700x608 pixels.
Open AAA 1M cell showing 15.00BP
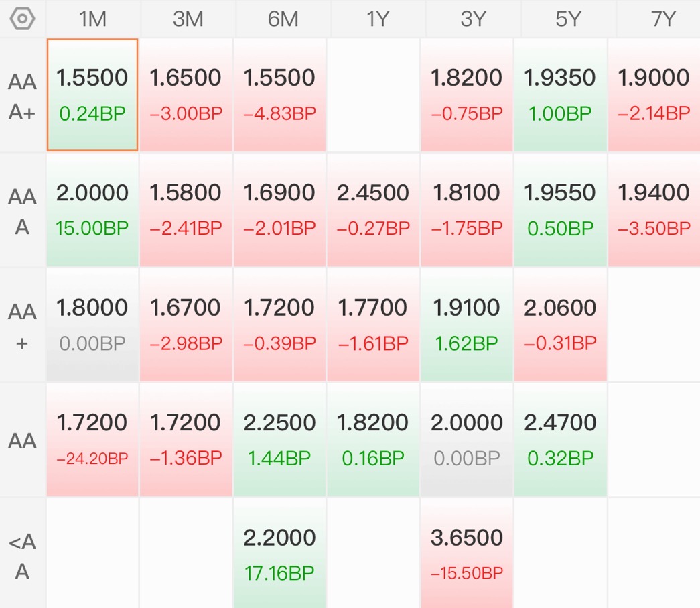pos(92,210)
